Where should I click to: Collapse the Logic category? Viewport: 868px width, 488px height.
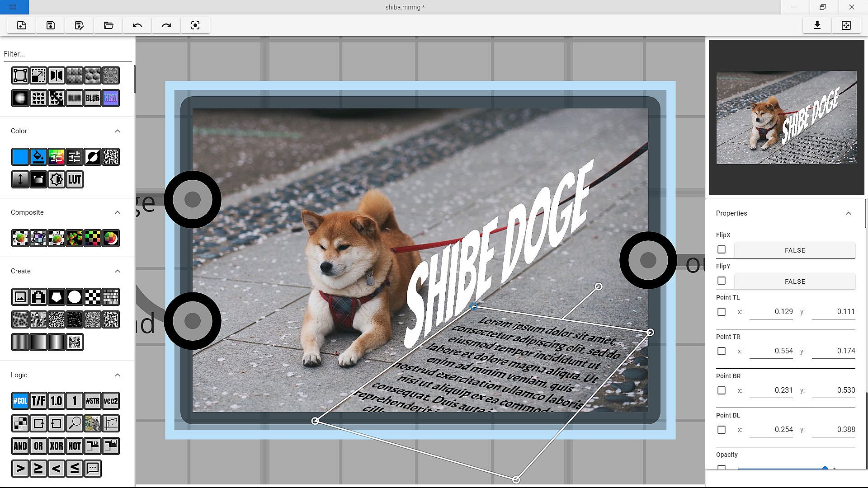tap(118, 375)
